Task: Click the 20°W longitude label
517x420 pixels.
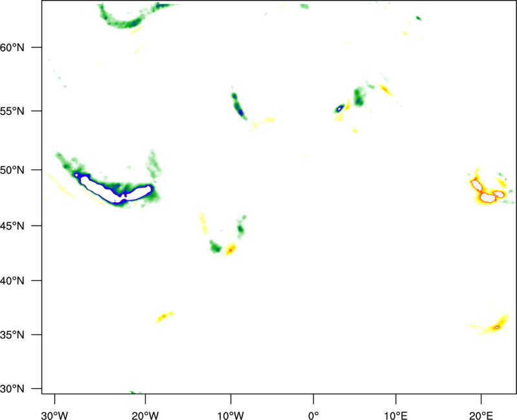Action: pos(145,415)
